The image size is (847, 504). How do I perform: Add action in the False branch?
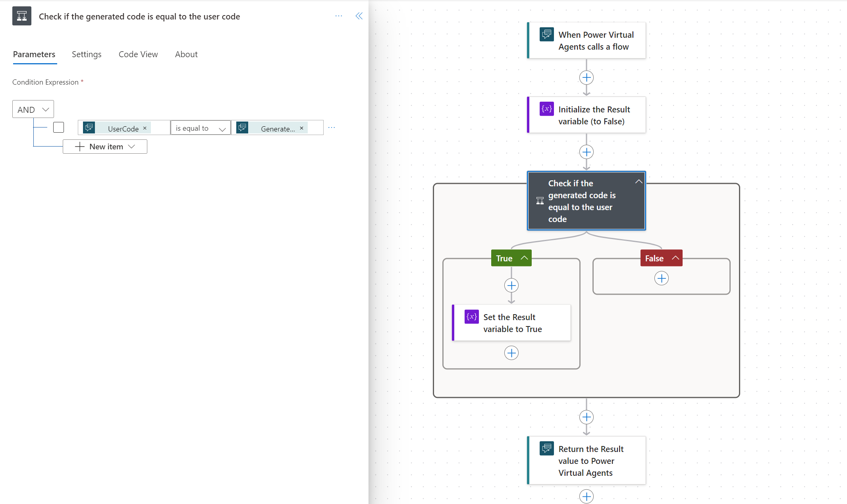tap(662, 278)
